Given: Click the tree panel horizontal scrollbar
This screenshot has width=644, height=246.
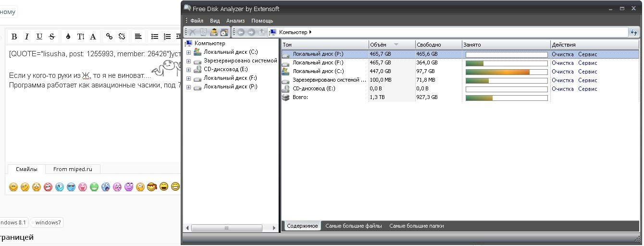Looking at the screenshot, I should (231, 228).
